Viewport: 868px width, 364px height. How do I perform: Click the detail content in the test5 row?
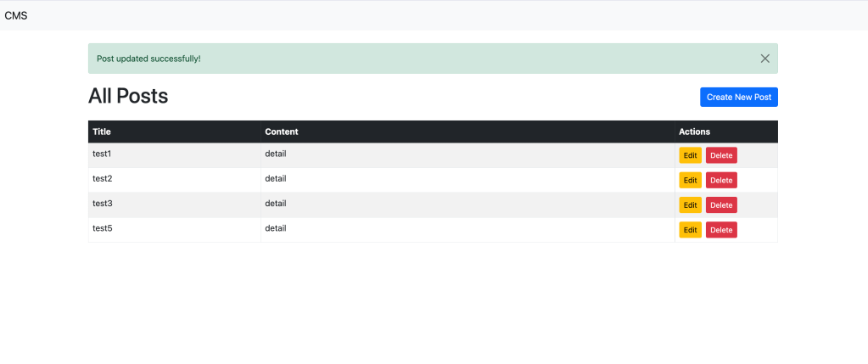click(276, 228)
